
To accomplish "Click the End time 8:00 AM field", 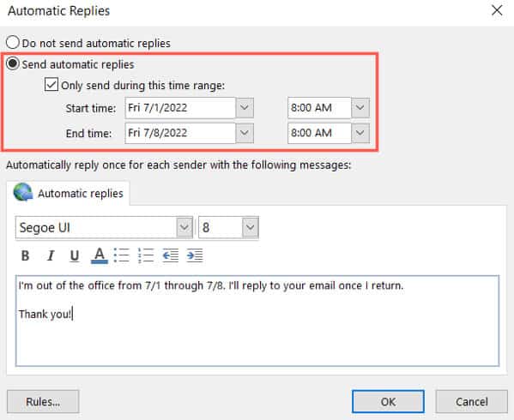I will pyautogui.click(x=319, y=133).
